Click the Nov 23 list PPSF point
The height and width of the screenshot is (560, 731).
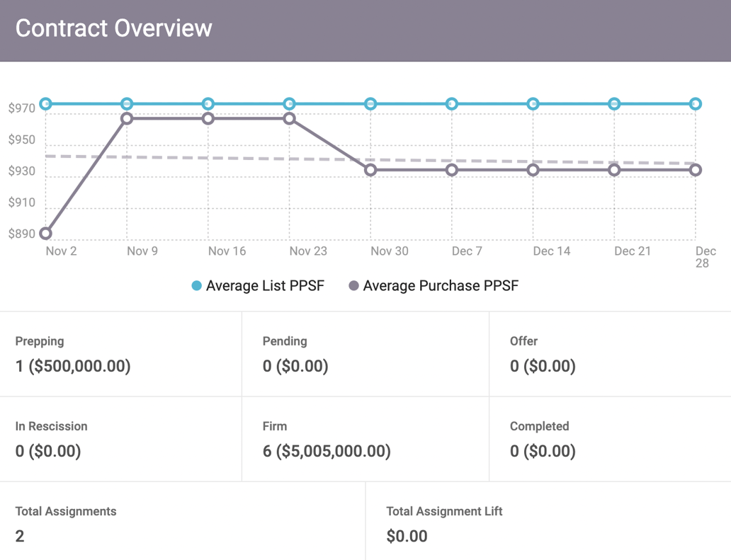click(x=289, y=103)
